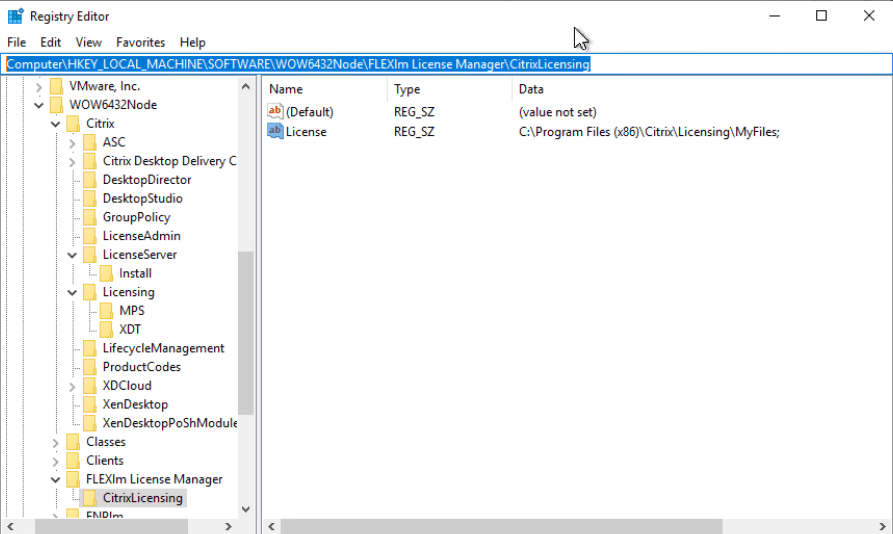Click values pane horizontal scroll right arrow

click(x=882, y=526)
